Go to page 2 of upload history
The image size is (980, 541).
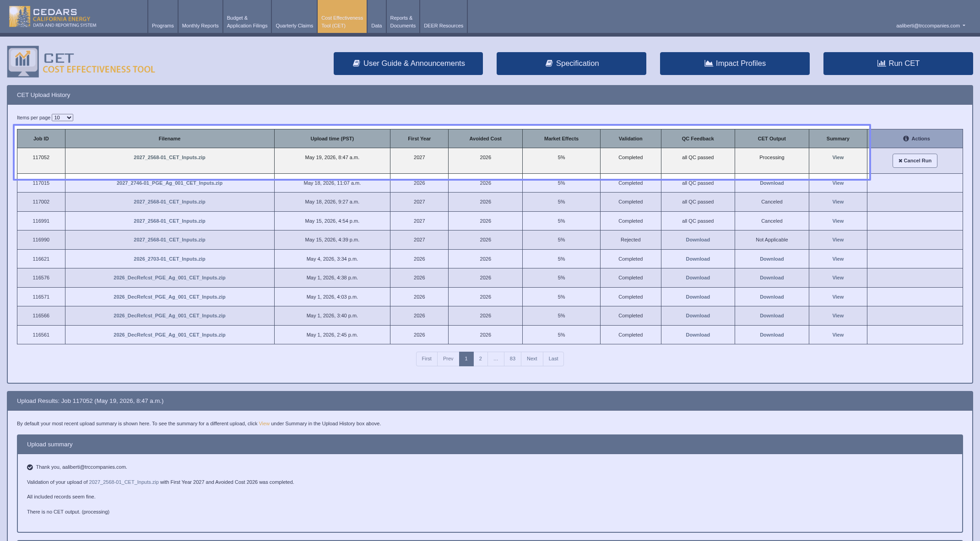[480, 359]
